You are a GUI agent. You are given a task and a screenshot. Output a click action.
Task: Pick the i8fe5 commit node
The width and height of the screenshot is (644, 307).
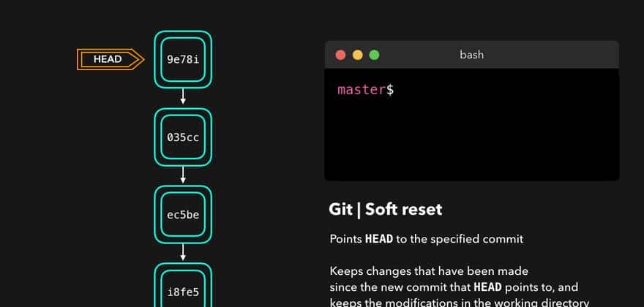pos(183,291)
